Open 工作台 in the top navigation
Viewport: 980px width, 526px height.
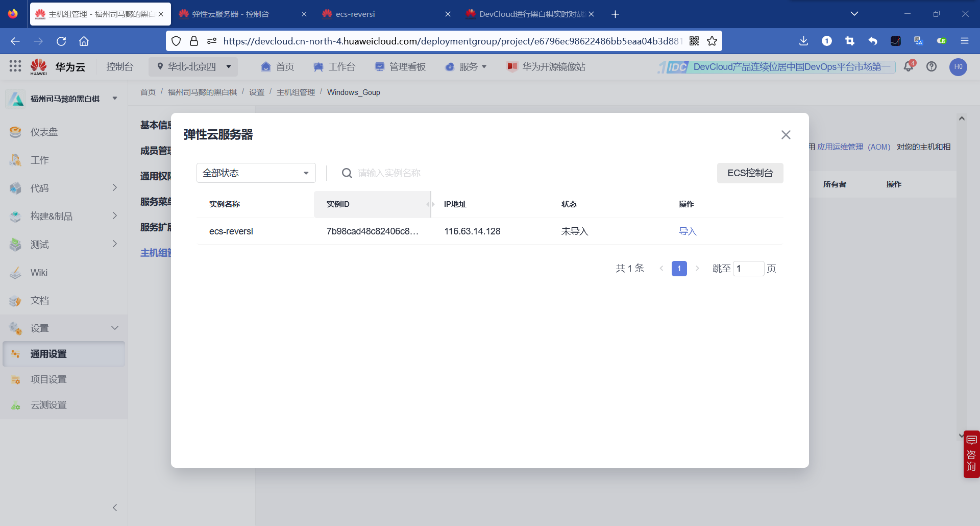click(334, 67)
